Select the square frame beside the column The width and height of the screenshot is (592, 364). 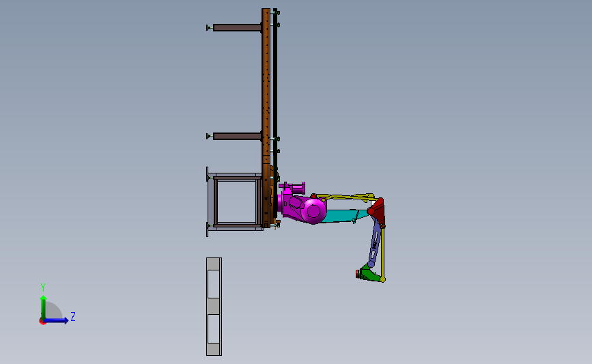point(236,201)
